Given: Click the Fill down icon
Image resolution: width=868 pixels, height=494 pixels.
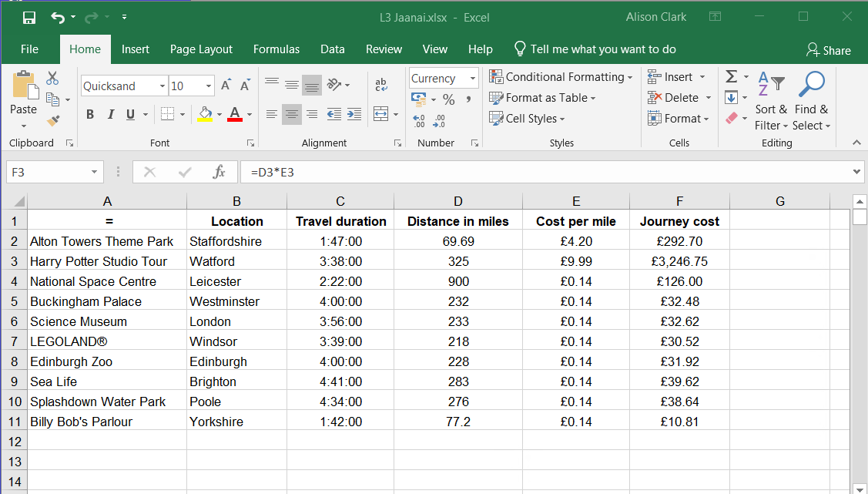Looking at the screenshot, I should pyautogui.click(x=731, y=98).
